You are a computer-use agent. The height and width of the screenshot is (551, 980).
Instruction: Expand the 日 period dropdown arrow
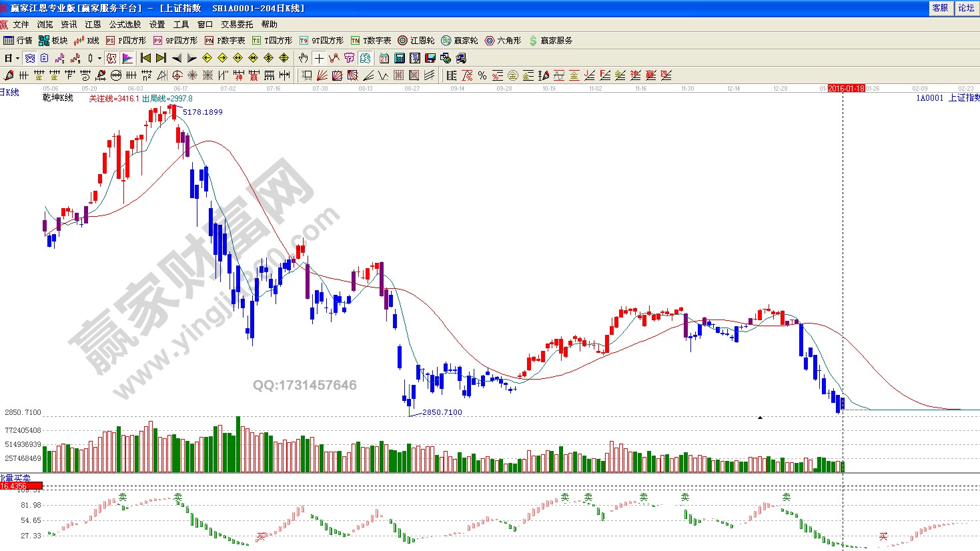(x=17, y=58)
